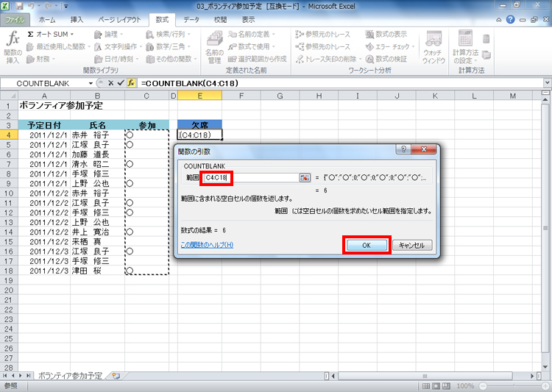Click the formula bar Cancel (X) icon
Viewport: 552px width, 392px height.
coord(110,83)
